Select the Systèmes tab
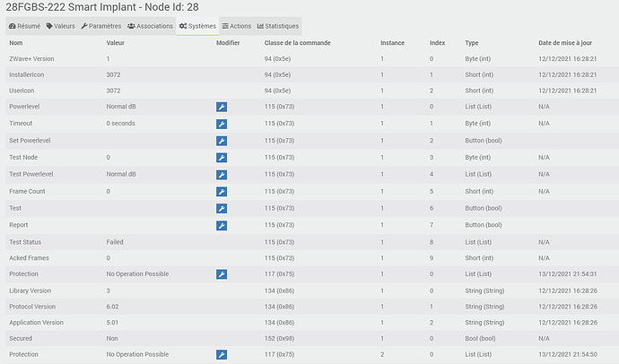The image size is (619, 364). 197,26
